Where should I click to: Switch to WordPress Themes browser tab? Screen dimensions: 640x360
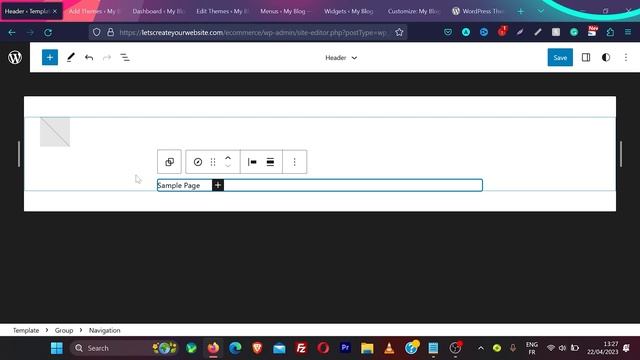coord(478,11)
